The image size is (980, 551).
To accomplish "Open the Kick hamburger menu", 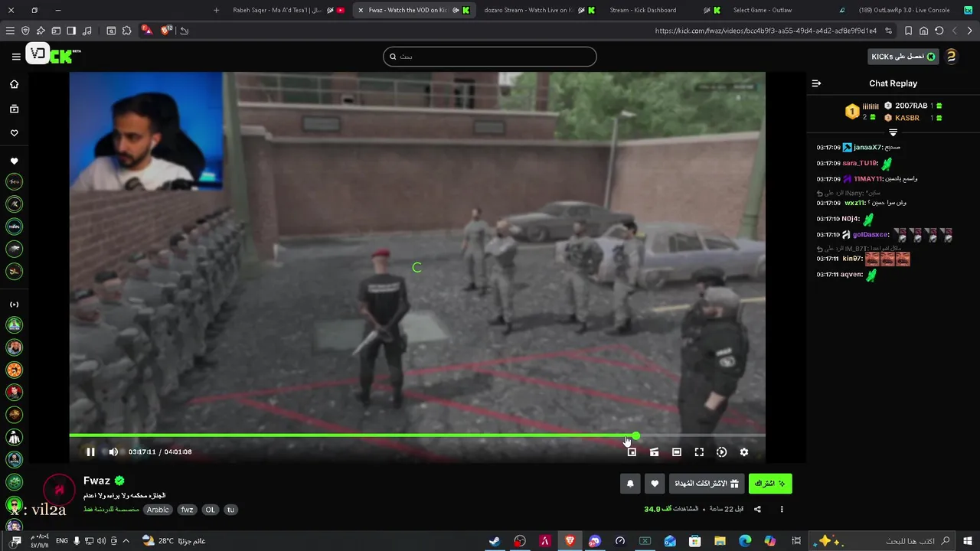I will (16, 57).
